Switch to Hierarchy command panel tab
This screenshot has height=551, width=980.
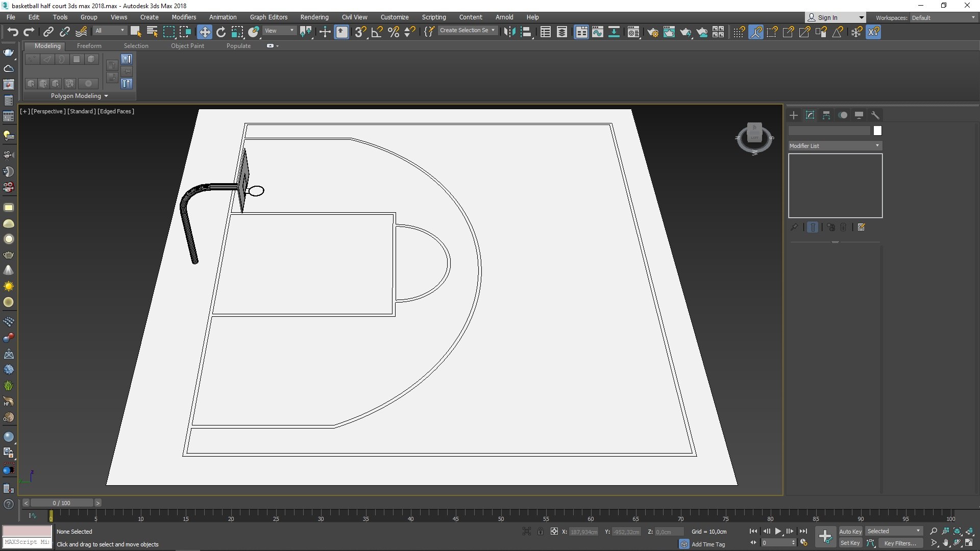point(826,115)
